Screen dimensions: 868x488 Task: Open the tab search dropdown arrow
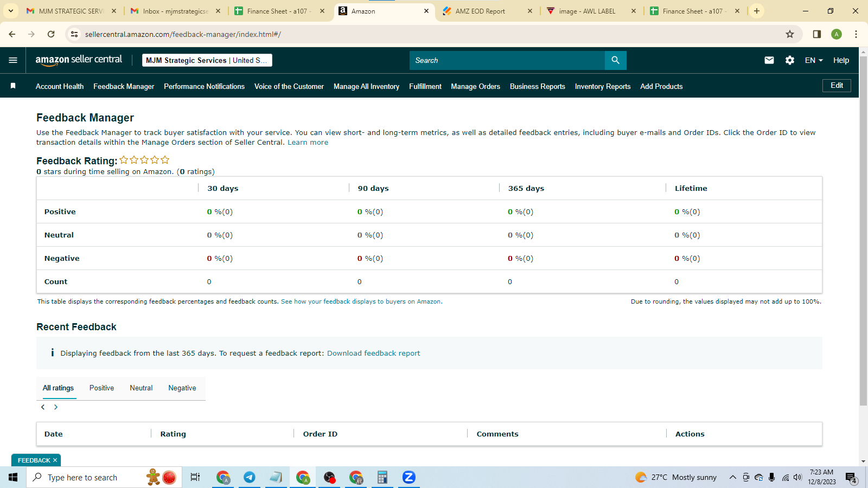tap(10, 11)
